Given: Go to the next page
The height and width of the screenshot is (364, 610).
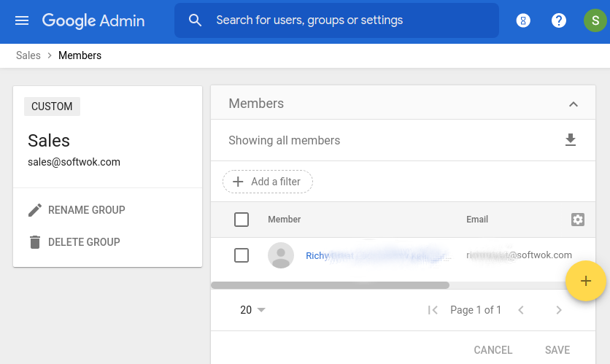Looking at the screenshot, I should [x=559, y=310].
